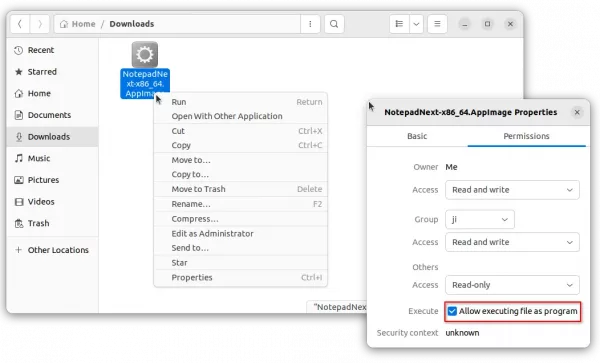
Task: Open Videos in the sidebar
Action: click(52, 202)
